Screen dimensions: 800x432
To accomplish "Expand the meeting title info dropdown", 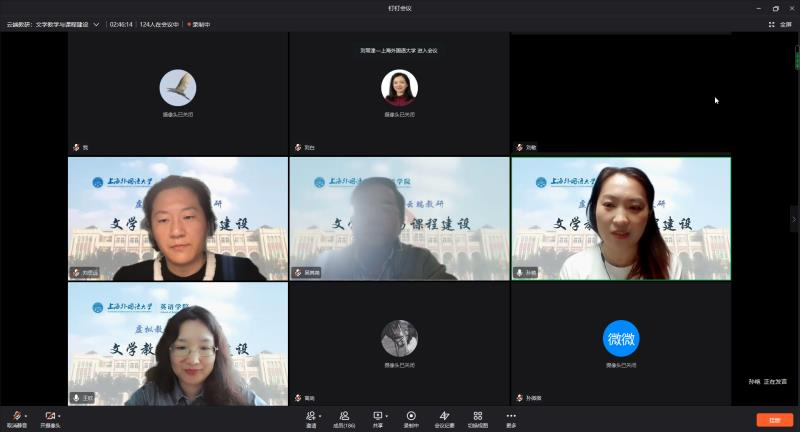I will pos(96,24).
